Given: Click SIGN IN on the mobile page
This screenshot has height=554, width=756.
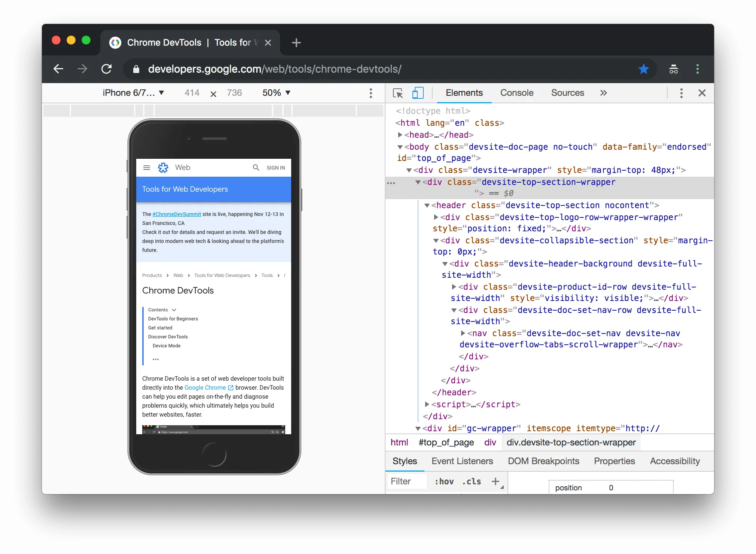Looking at the screenshot, I should point(276,168).
